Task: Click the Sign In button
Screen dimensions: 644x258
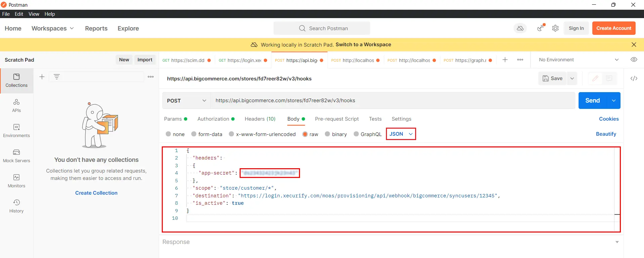Action: [x=576, y=28]
